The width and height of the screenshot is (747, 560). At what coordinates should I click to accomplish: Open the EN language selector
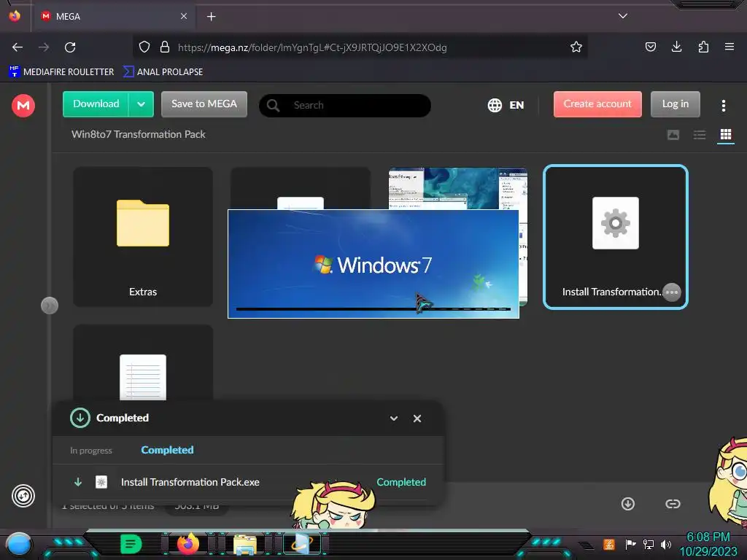pos(506,105)
